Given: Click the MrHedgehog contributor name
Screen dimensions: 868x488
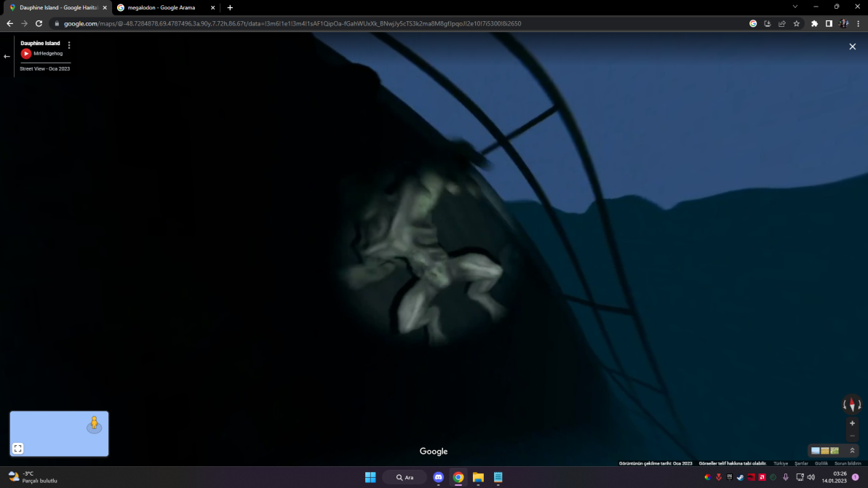Looking at the screenshot, I should 48,54.
